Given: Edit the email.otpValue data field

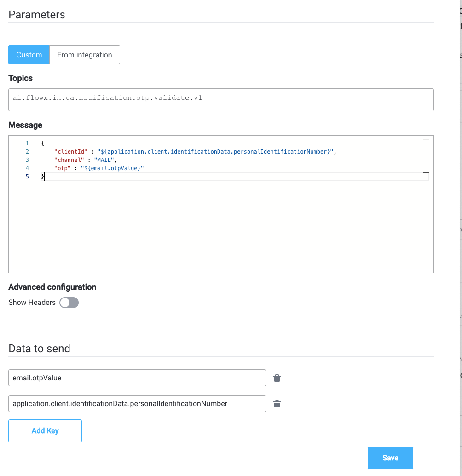Looking at the screenshot, I should pos(137,378).
